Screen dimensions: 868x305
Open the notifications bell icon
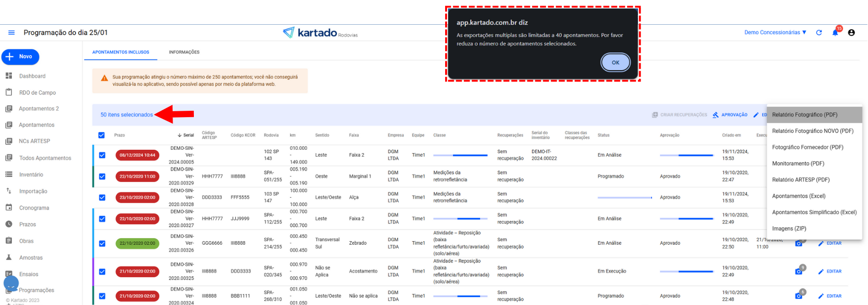pyautogui.click(x=835, y=33)
